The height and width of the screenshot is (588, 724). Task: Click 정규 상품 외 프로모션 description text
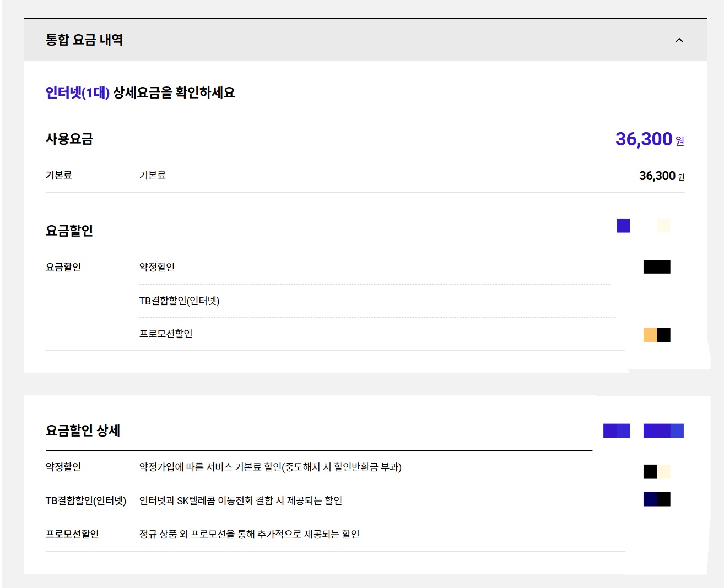pos(249,534)
